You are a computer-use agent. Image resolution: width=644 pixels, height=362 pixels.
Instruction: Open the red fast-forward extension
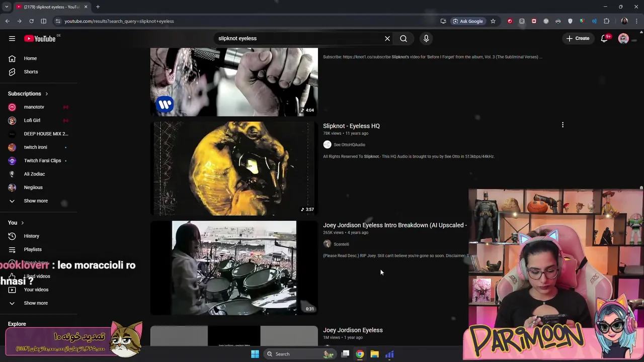coord(534,21)
